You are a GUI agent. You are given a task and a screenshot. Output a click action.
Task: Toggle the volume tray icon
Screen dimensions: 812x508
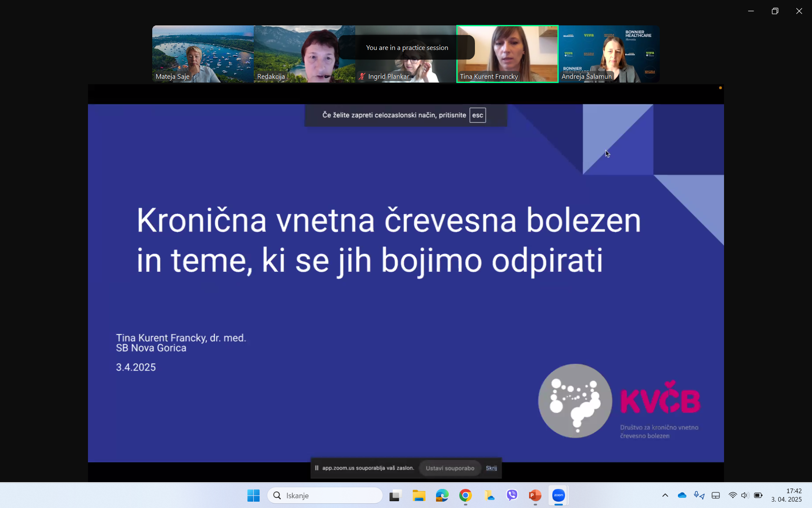[745, 495]
